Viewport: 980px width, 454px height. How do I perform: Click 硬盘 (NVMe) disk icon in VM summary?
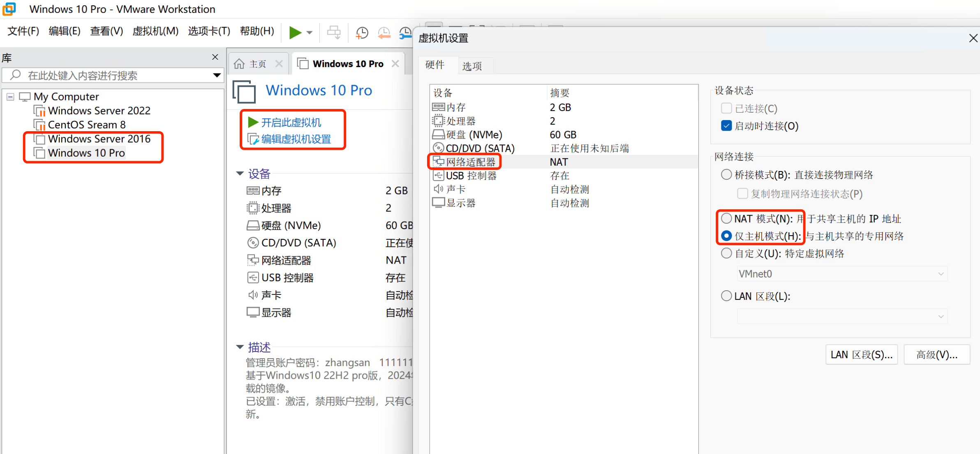pyautogui.click(x=253, y=225)
